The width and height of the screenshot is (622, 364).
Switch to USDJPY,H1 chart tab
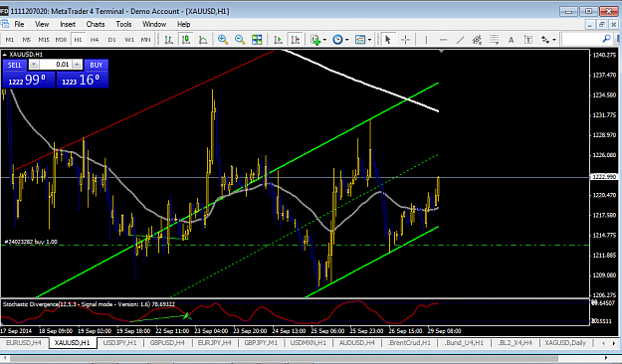pos(119,342)
